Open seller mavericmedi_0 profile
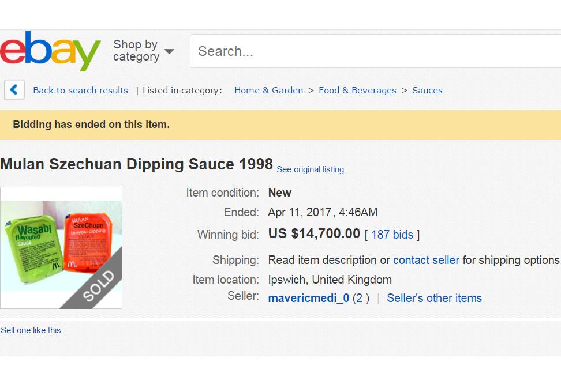This screenshot has width=561, height=392. click(x=308, y=298)
